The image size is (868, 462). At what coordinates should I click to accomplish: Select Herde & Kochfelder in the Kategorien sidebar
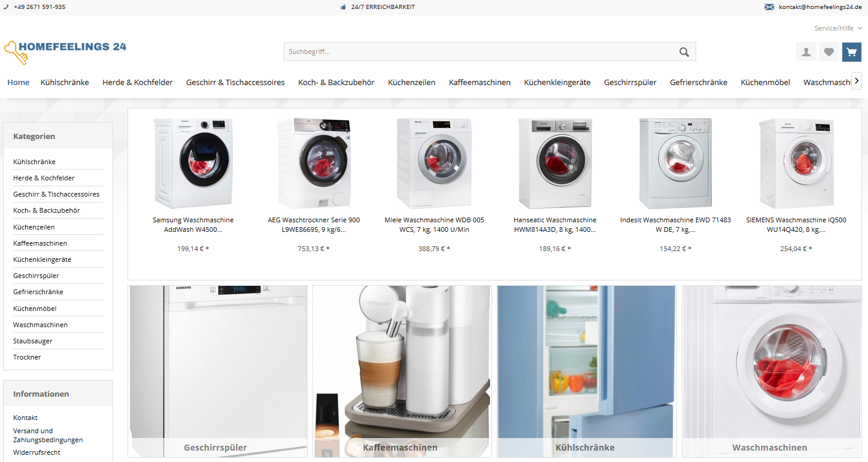coord(58,178)
